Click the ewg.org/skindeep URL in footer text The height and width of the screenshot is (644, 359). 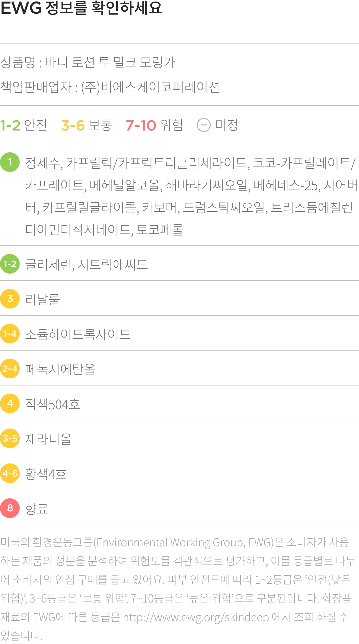click(196, 617)
